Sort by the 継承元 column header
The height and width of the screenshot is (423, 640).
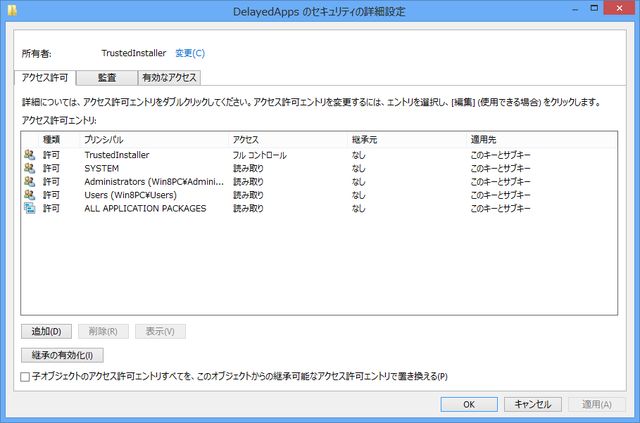(364, 140)
